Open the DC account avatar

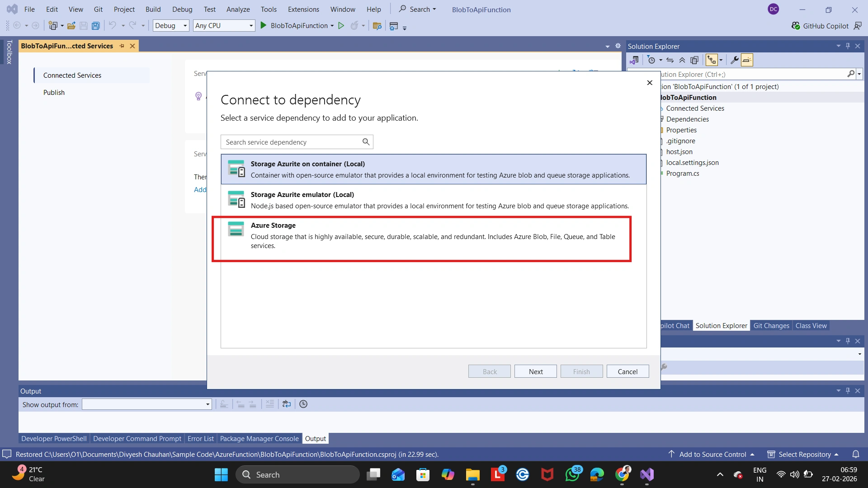tap(774, 9)
